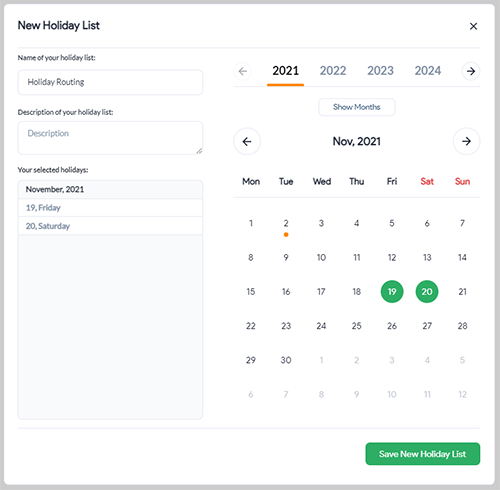Image resolution: width=500 pixels, height=490 pixels.
Task: Pick November 4 as holiday
Action: pyautogui.click(x=357, y=223)
